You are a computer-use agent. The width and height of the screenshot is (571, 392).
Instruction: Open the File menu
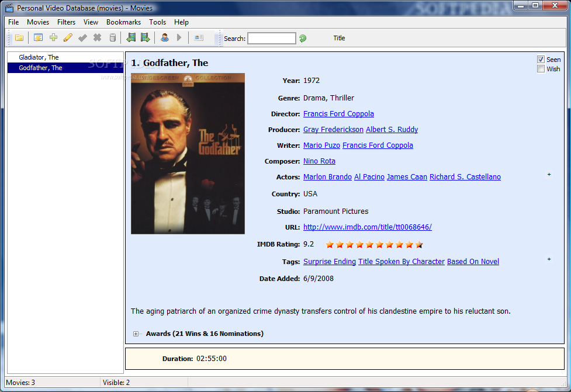pyautogui.click(x=13, y=22)
